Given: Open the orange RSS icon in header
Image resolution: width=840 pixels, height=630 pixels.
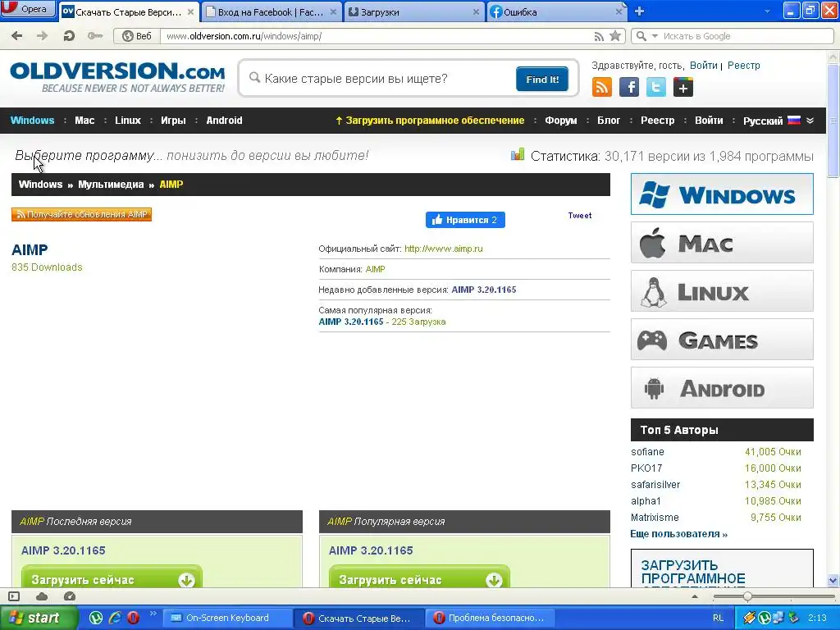Looking at the screenshot, I should pos(601,87).
